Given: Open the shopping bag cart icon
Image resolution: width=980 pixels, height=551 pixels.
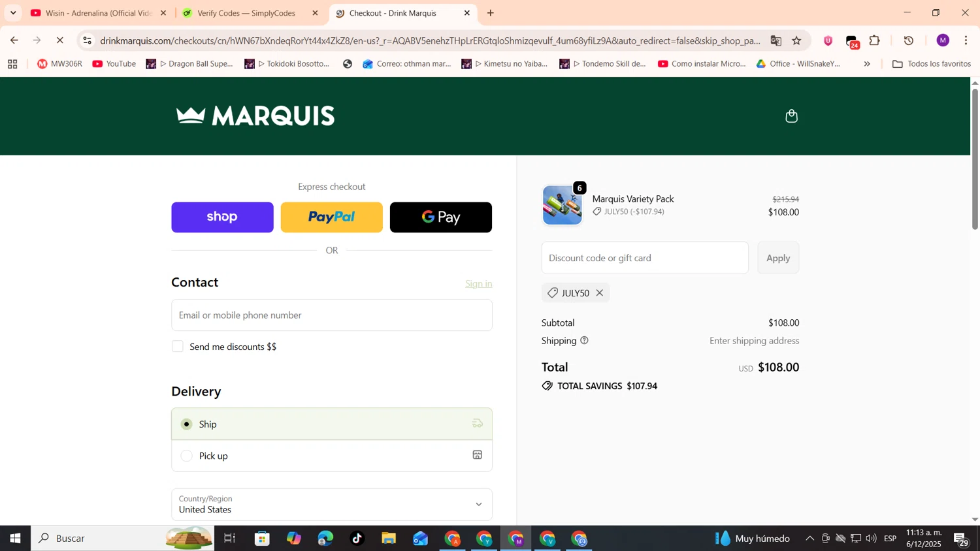Looking at the screenshot, I should pos(791,116).
